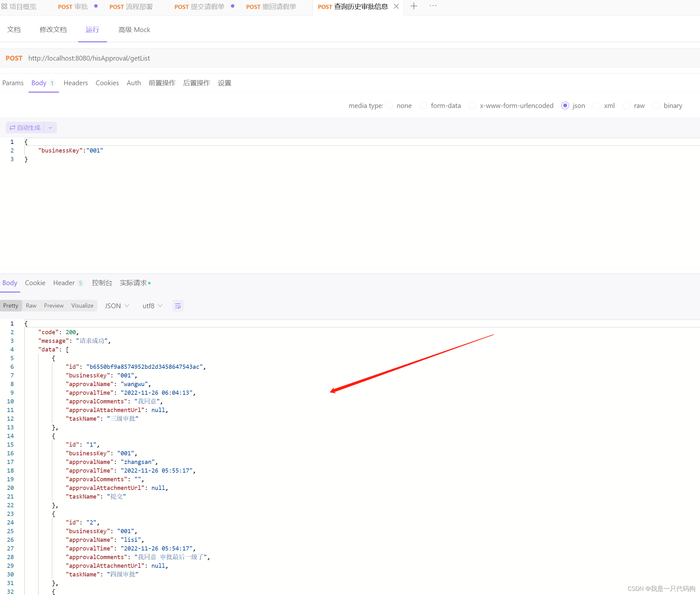Select the binary media type radio

click(x=656, y=106)
